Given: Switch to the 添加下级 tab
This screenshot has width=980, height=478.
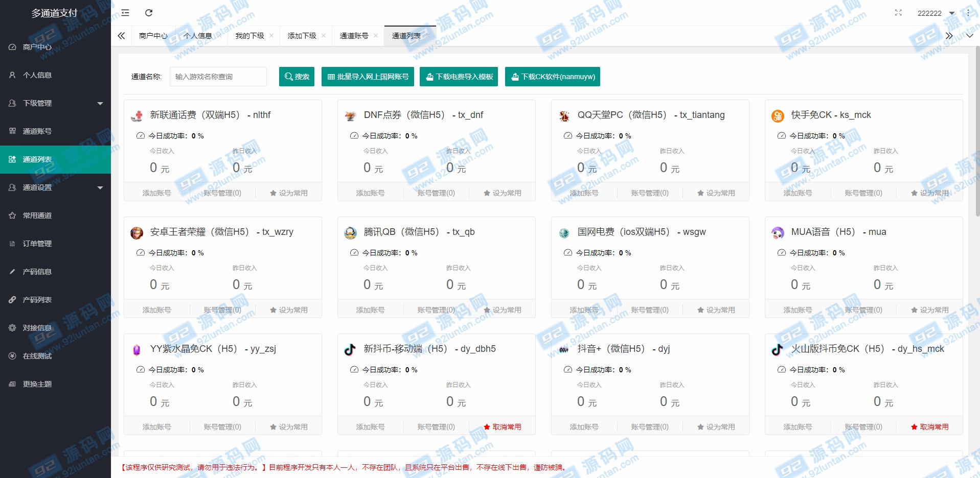Looking at the screenshot, I should pos(302,36).
